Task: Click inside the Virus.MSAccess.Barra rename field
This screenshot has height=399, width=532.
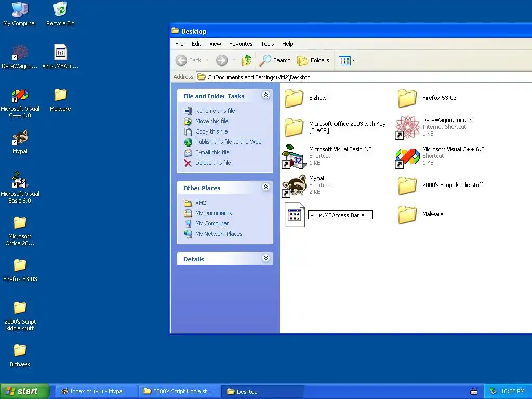Action: click(x=340, y=215)
